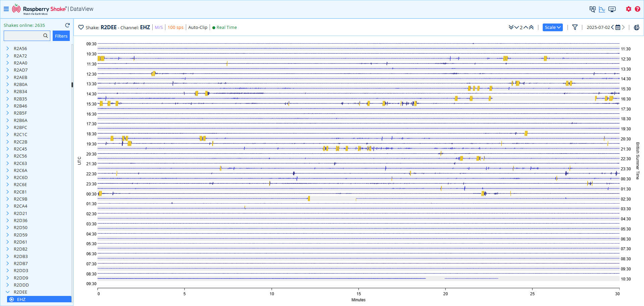Open the red help question mark
644x306 pixels.
click(638, 9)
